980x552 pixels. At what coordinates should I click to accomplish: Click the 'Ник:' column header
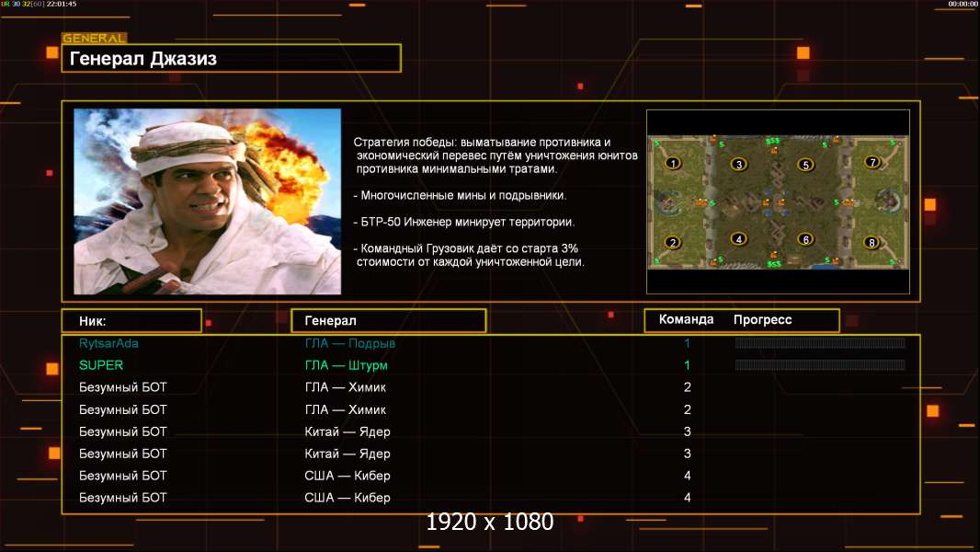[x=131, y=321]
